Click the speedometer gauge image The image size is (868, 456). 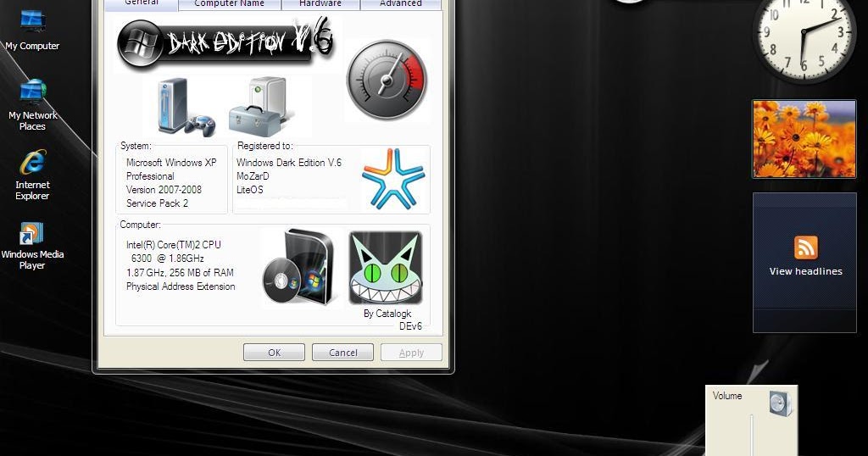(x=387, y=81)
